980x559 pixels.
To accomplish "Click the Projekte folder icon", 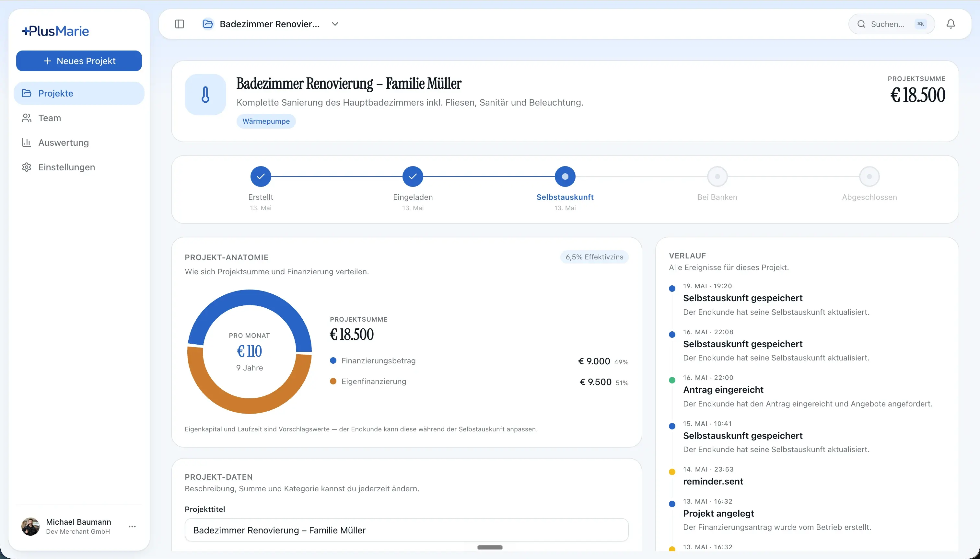I will [x=27, y=93].
